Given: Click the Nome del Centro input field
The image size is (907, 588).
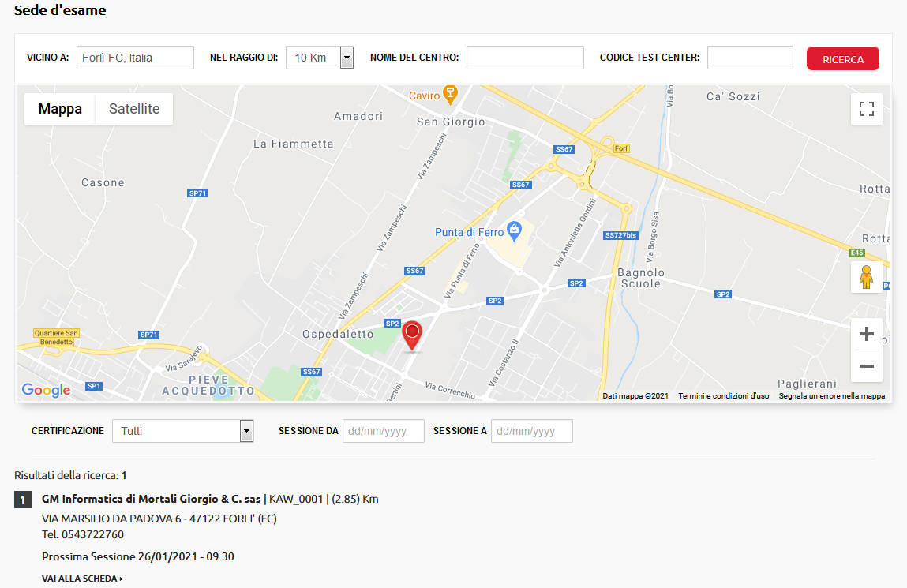Looking at the screenshot, I should point(525,58).
